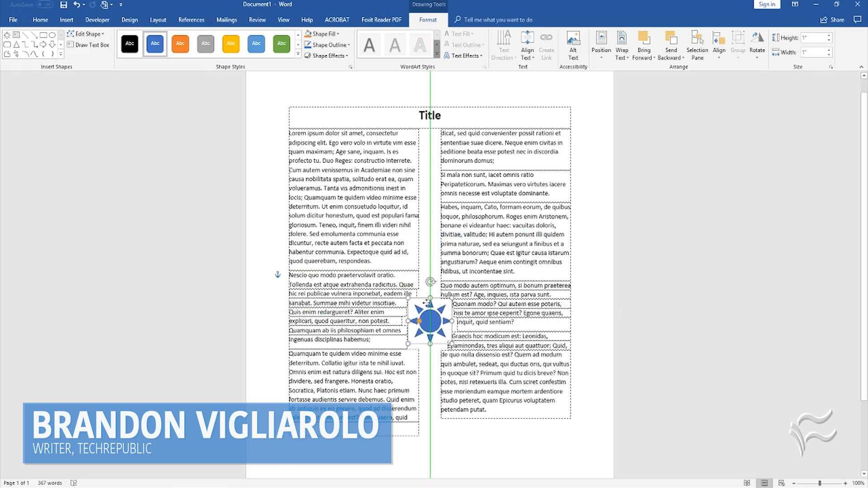Click the Text Effects dropdown arrow

tap(481, 56)
